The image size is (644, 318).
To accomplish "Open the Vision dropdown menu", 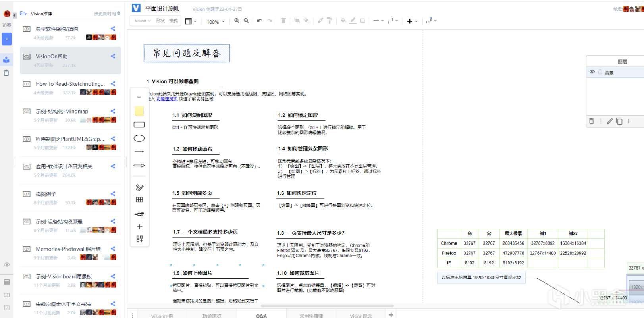I will click(143, 21).
